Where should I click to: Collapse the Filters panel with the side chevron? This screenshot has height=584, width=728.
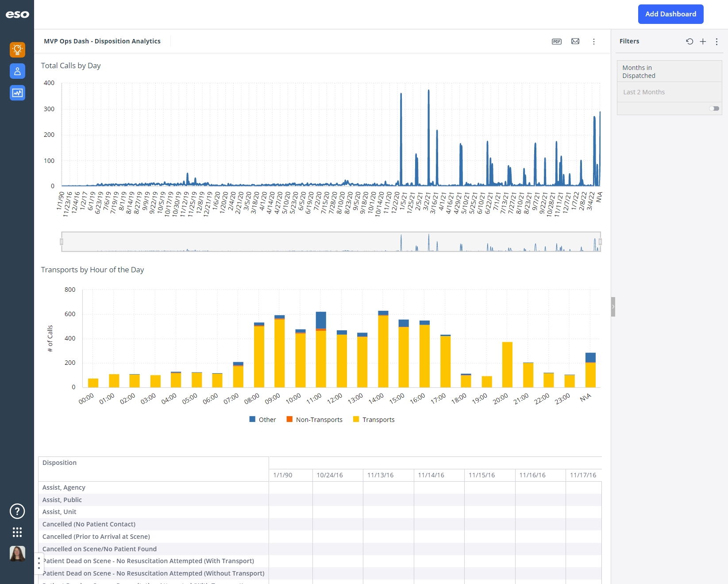pos(612,306)
